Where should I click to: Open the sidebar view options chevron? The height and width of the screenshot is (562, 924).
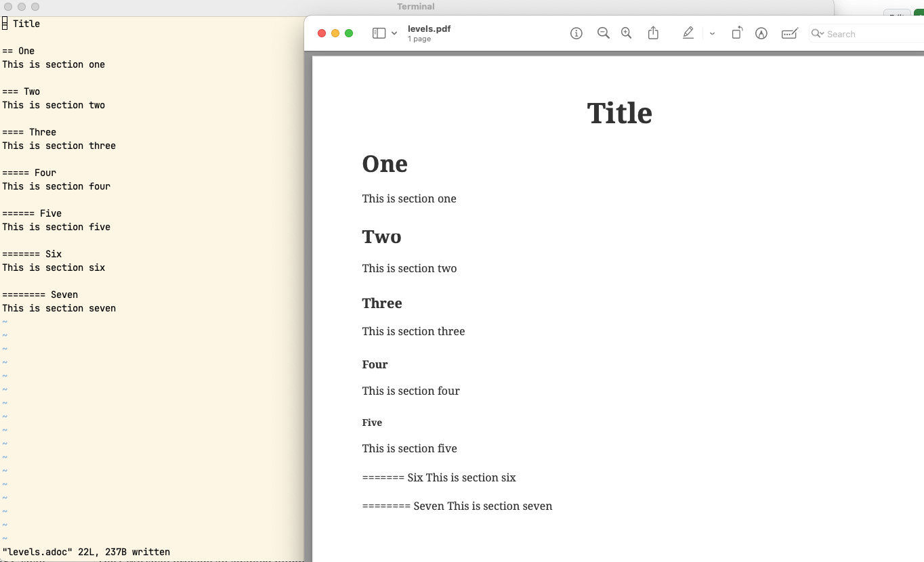(x=394, y=33)
